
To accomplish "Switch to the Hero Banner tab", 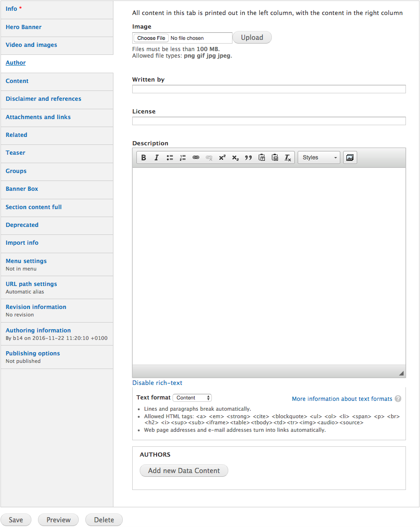I will 23,27.
